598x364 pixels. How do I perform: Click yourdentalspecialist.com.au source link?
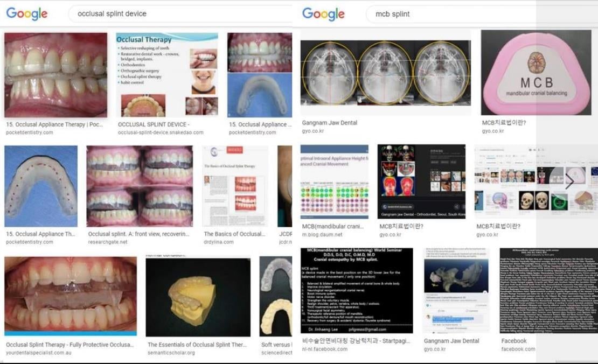(38, 353)
